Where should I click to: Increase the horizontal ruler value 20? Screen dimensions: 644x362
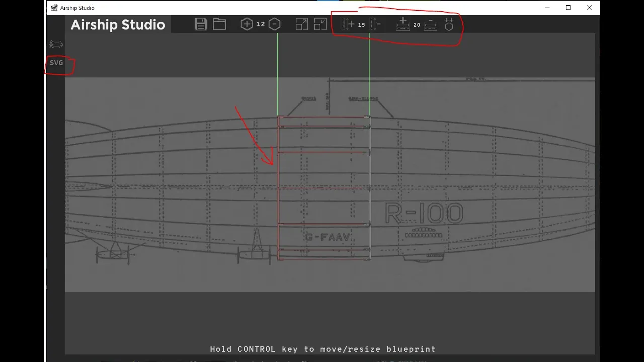[x=403, y=24]
